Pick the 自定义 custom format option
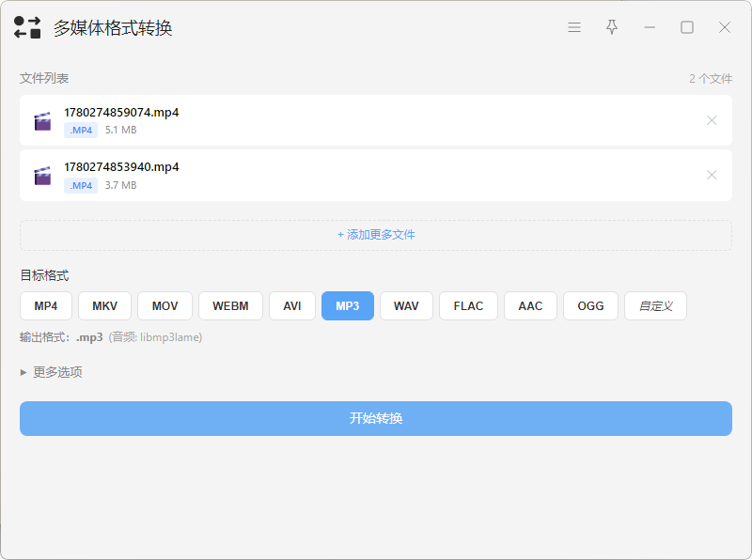 [x=655, y=306]
